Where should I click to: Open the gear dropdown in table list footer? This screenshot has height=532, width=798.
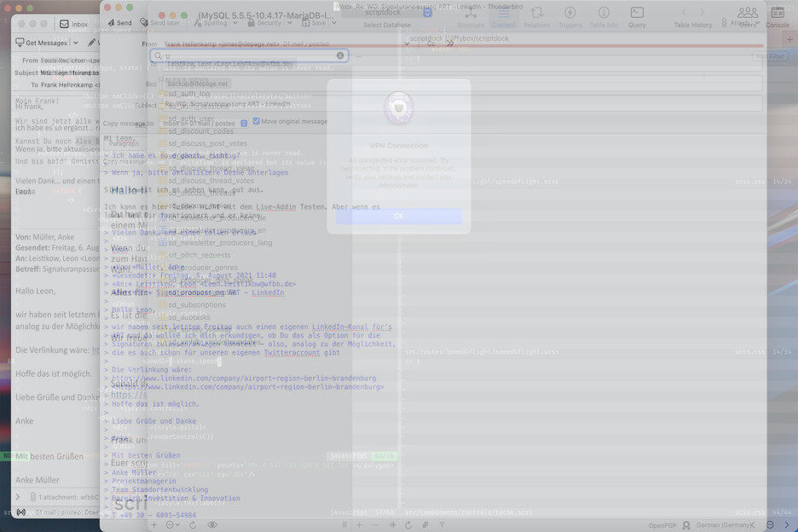click(172, 524)
